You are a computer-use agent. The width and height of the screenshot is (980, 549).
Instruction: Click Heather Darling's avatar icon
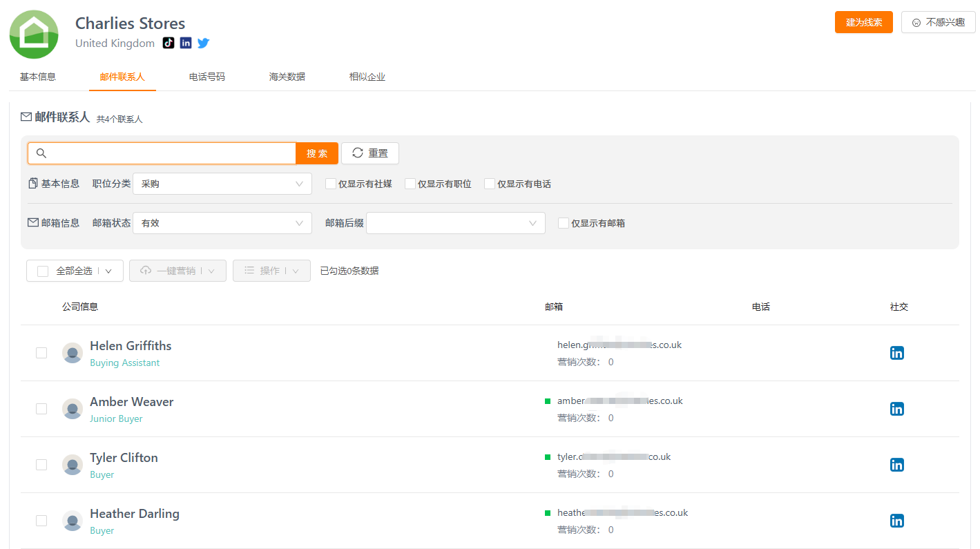[73, 521]
